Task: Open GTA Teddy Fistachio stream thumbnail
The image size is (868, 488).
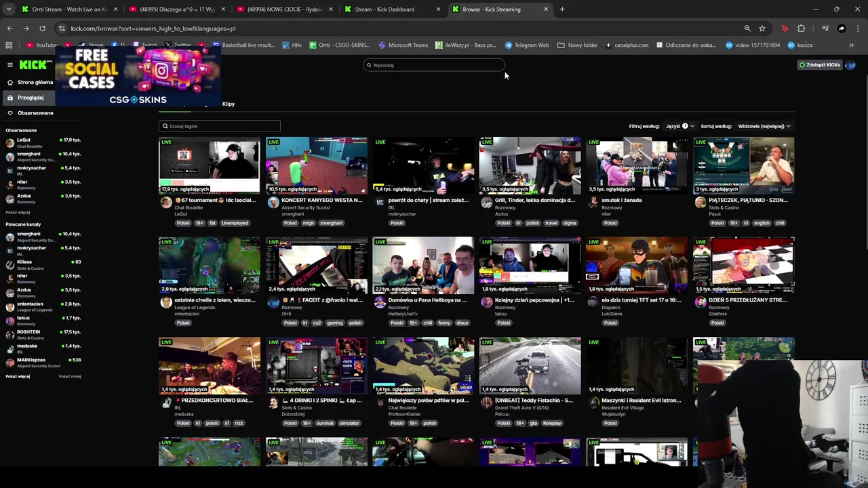Action: click(530, 365)
